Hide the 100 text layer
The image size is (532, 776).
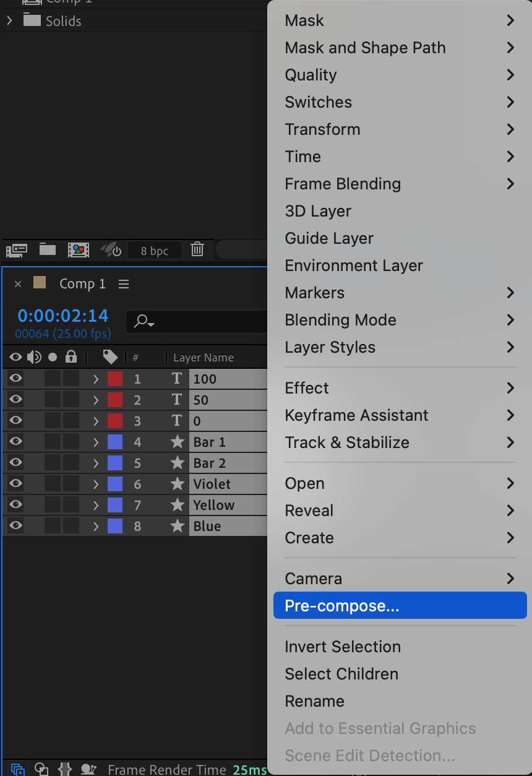(15, 379)
